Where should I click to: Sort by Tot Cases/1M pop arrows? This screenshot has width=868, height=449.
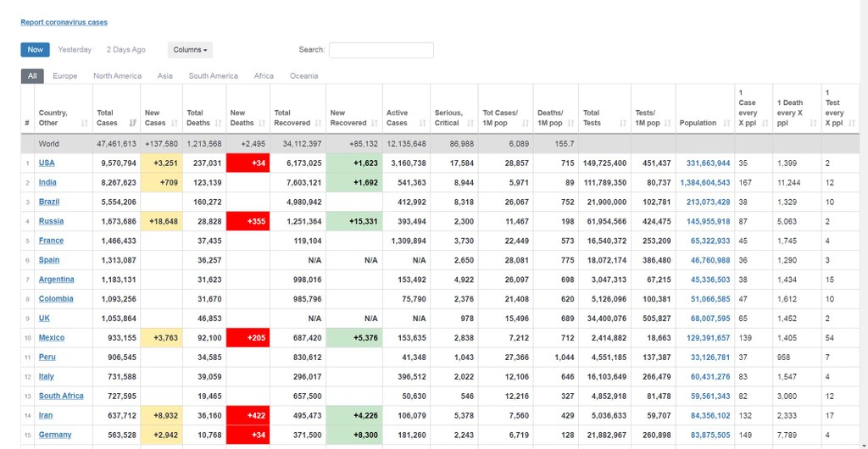click(526, 124)
